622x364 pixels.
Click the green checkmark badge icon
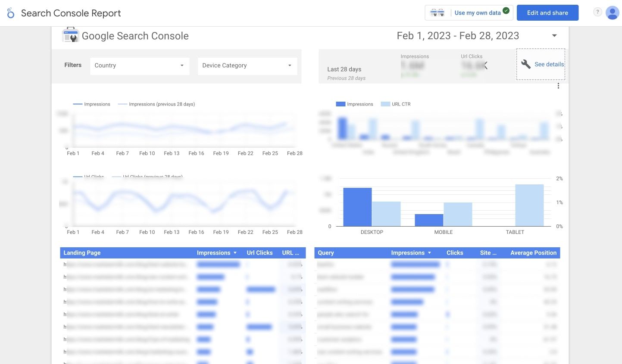(506, 11)
